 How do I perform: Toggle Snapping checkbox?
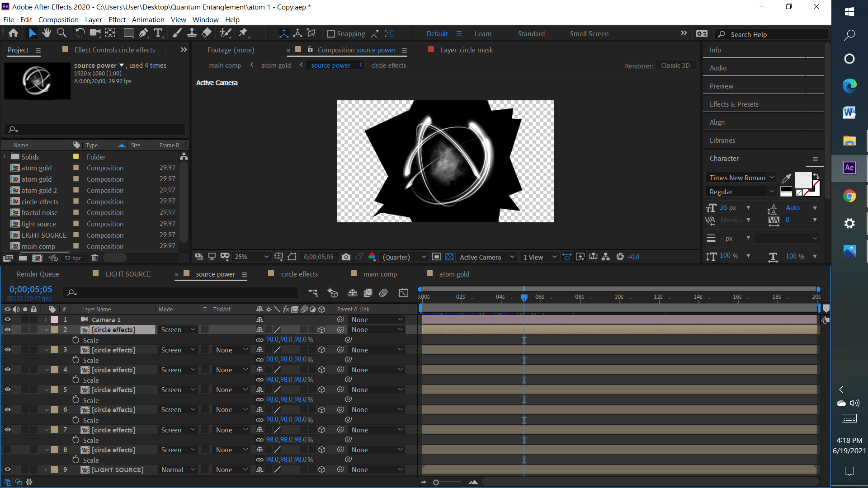click(331, 34)
